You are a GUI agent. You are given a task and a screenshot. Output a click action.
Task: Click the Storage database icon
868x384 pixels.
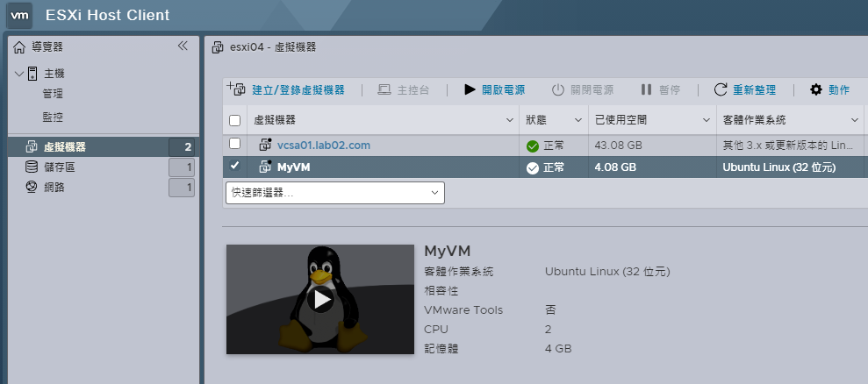click(32, 167)
